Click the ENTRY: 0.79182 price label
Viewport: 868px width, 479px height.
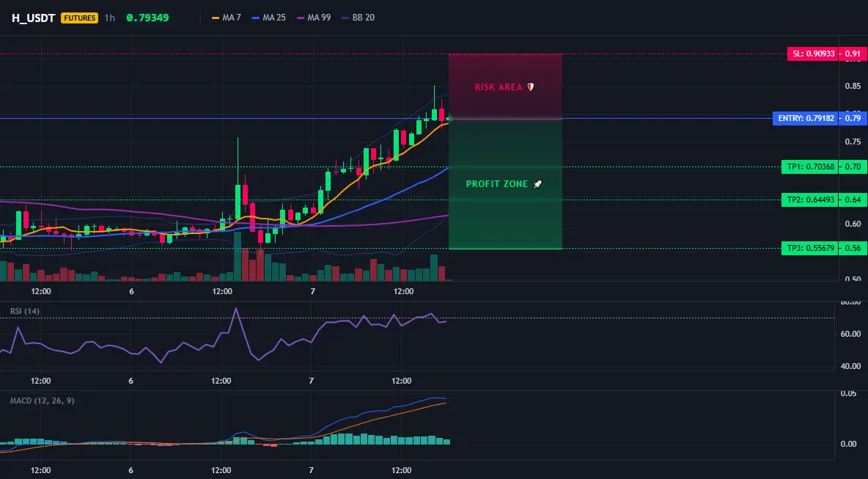click(x=805, y=118)
